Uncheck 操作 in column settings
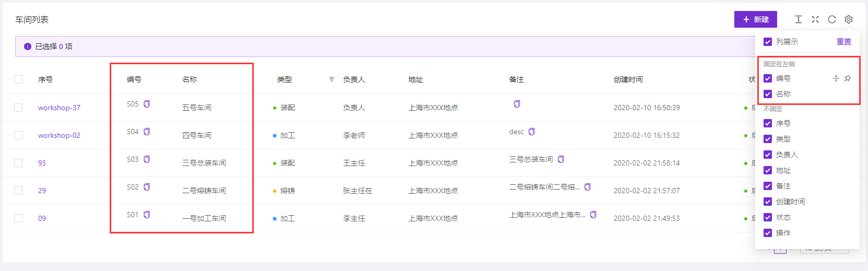 [x=768, y=233]
